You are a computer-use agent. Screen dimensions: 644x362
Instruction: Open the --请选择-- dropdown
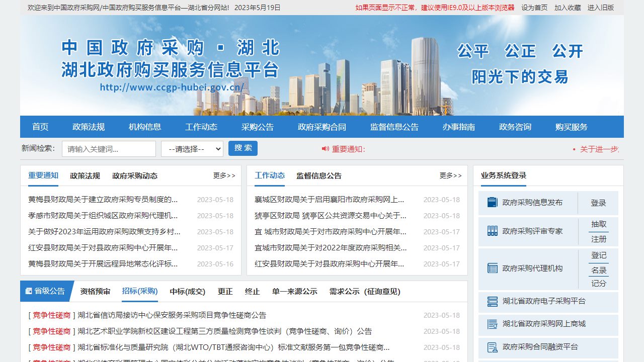click(x=192, y=148)
